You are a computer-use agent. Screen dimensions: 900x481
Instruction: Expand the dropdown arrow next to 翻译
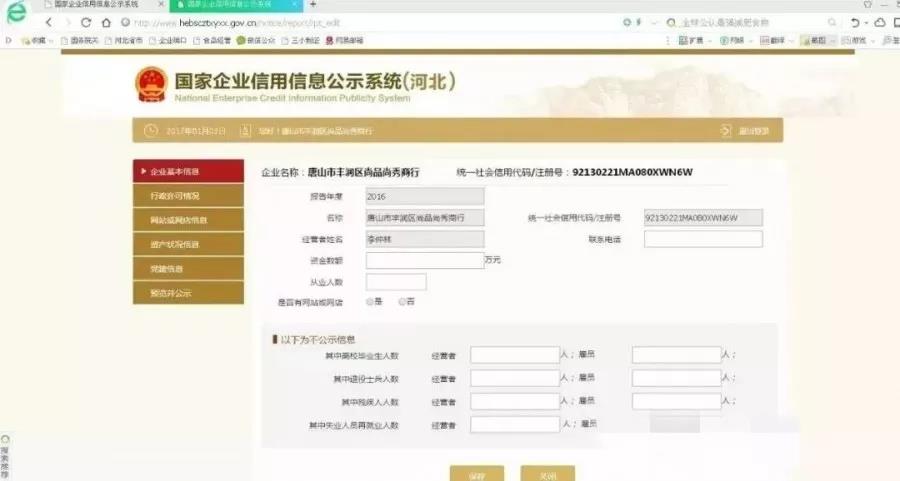click(x=791, y=41)
